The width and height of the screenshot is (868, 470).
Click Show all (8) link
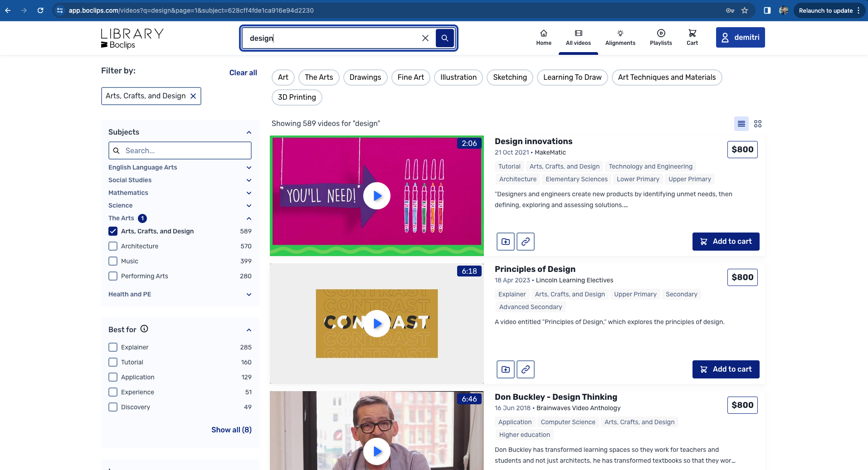click(x=231, y=430)
